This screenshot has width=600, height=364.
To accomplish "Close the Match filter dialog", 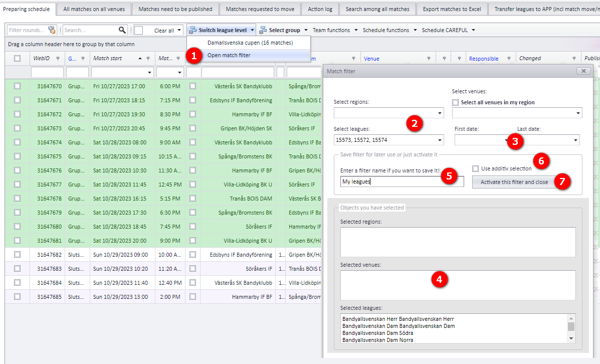I will (x=583, y=71).
